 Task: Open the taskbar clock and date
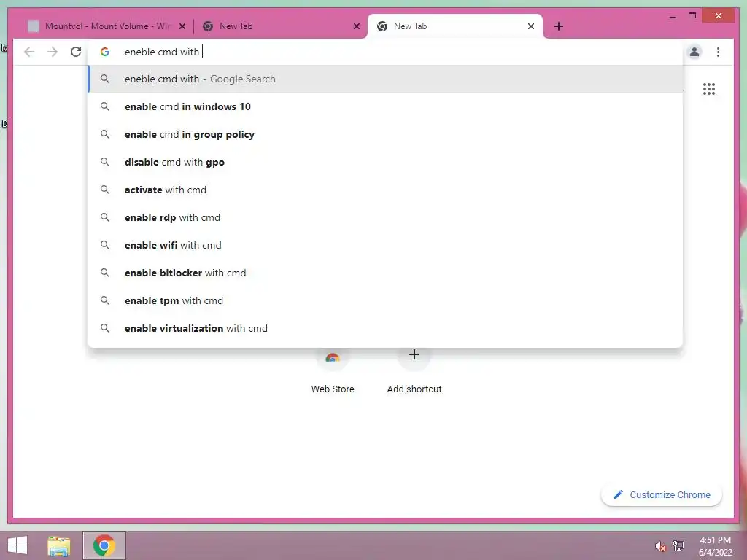pos(715,546)
